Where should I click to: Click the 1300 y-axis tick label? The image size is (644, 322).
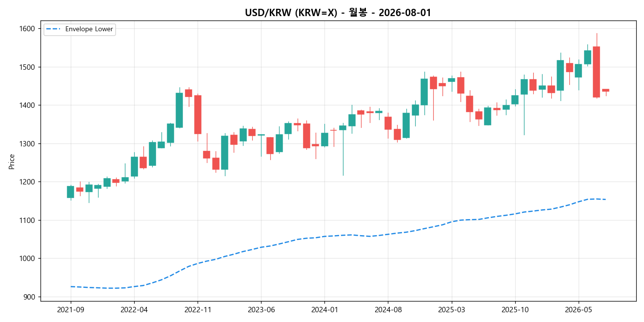[28, 143]
